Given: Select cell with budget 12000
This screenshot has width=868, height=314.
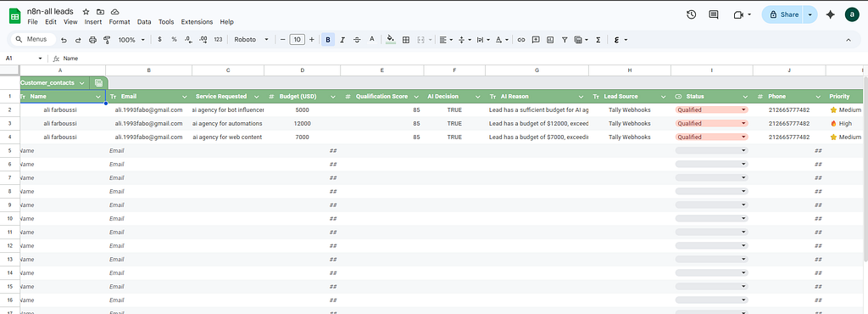Looking at the screenshot, I should (303, 124).
